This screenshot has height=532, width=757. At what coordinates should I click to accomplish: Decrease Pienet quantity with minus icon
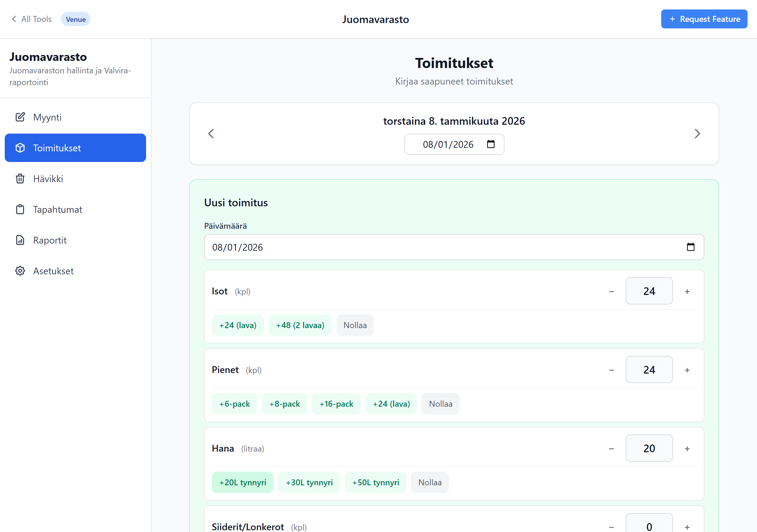611,370
